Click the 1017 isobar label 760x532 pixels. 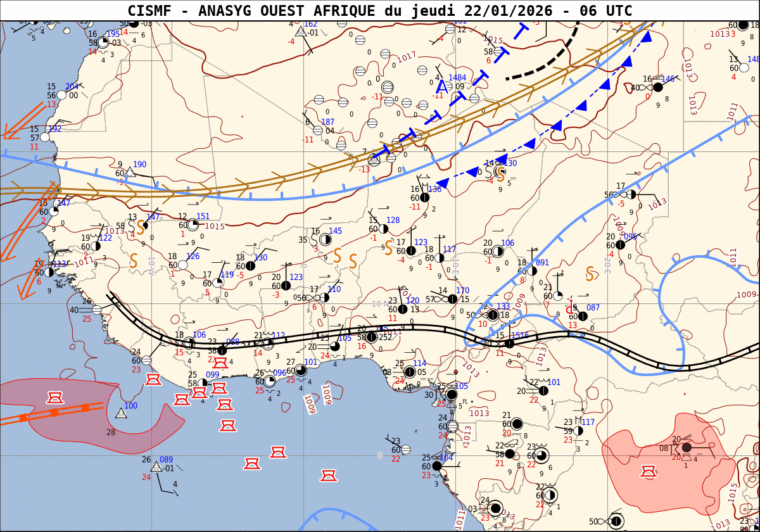click(406, 57)
